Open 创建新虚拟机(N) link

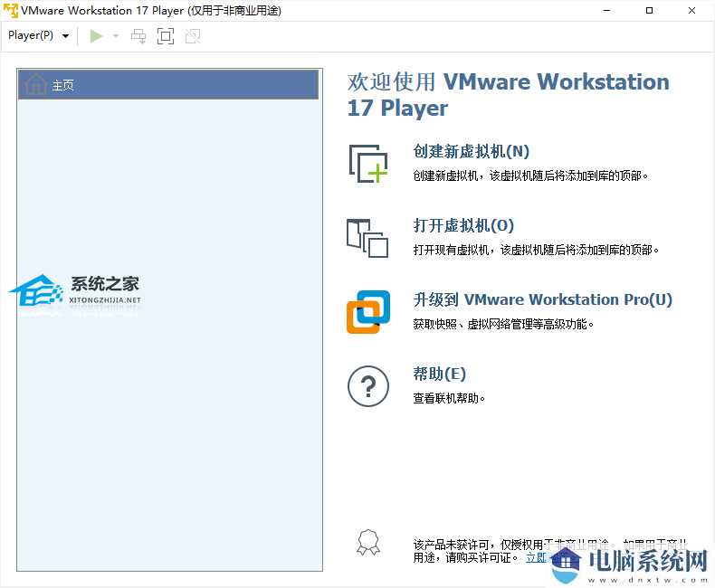[x=471, y=151]
